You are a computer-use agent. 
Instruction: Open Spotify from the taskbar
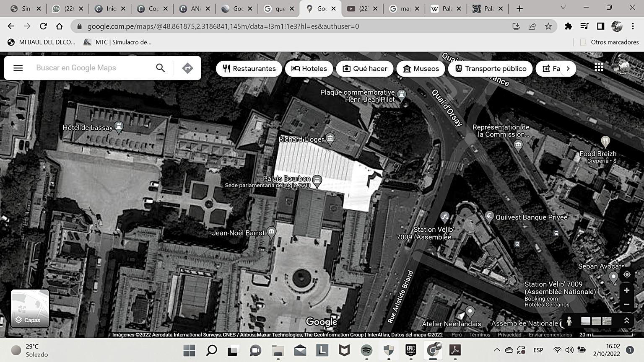(366, 350)
